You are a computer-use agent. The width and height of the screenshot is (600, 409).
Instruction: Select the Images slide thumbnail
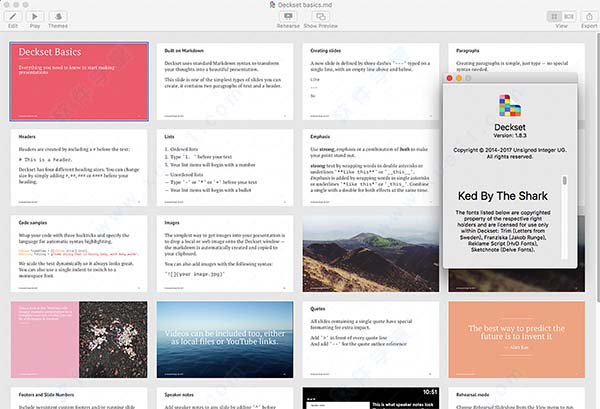(x=225, y=254)
